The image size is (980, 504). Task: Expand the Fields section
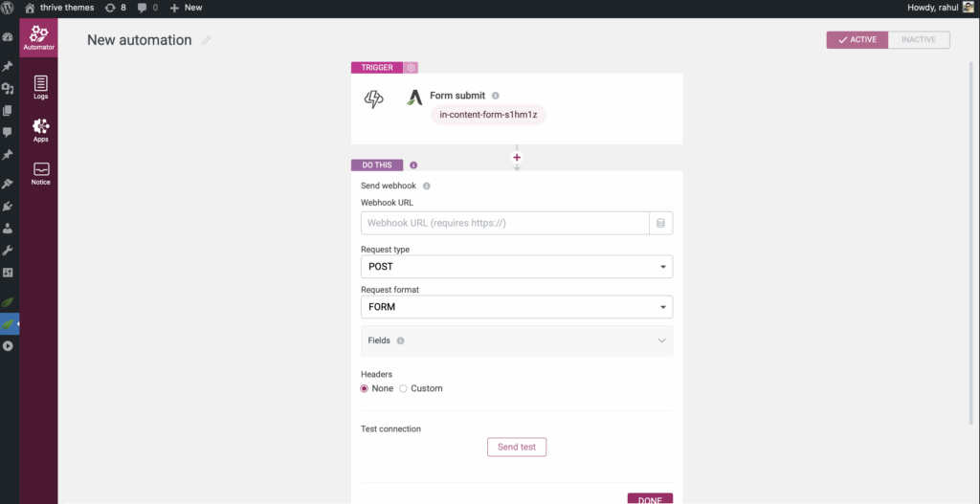516,340
